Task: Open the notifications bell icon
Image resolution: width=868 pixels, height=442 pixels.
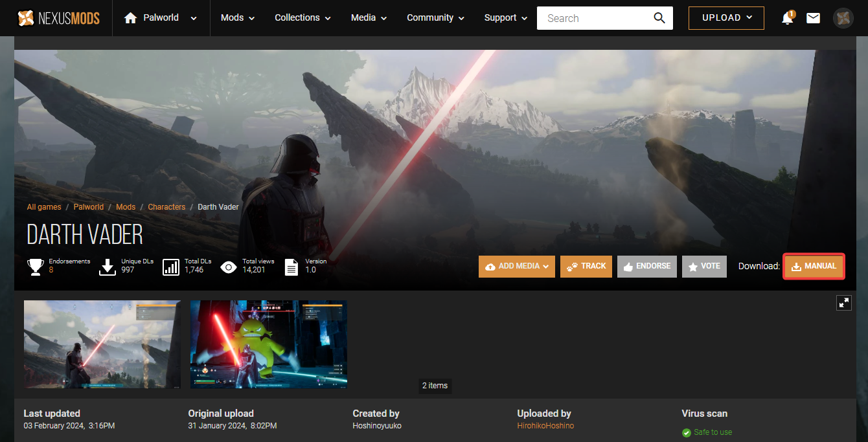Action: pos(787,18)
